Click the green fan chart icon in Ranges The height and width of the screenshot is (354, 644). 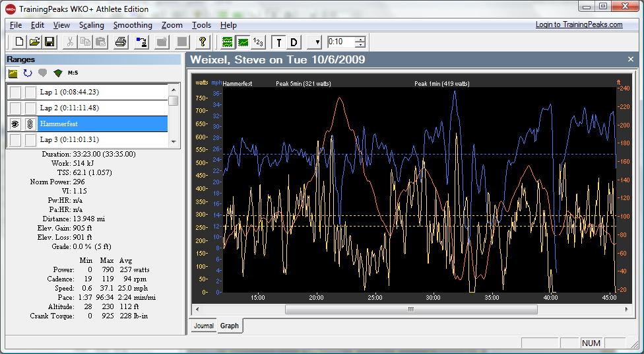pos(57,73)
